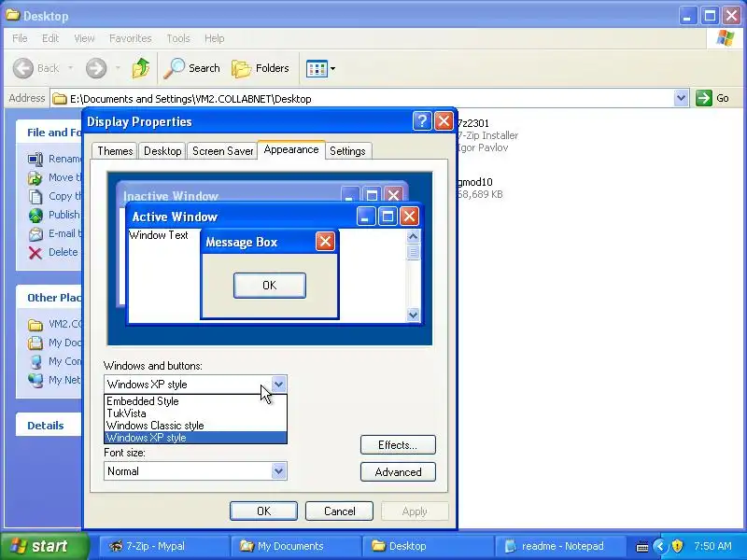The width and height of the screenshot is (747, 560).
Task: Switch to the Screen Saver tab
Action: tap(222, 151)
